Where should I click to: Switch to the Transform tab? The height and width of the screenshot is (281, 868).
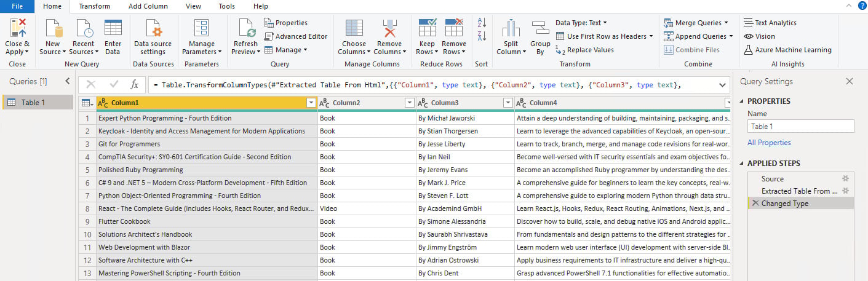click(95, 6)
